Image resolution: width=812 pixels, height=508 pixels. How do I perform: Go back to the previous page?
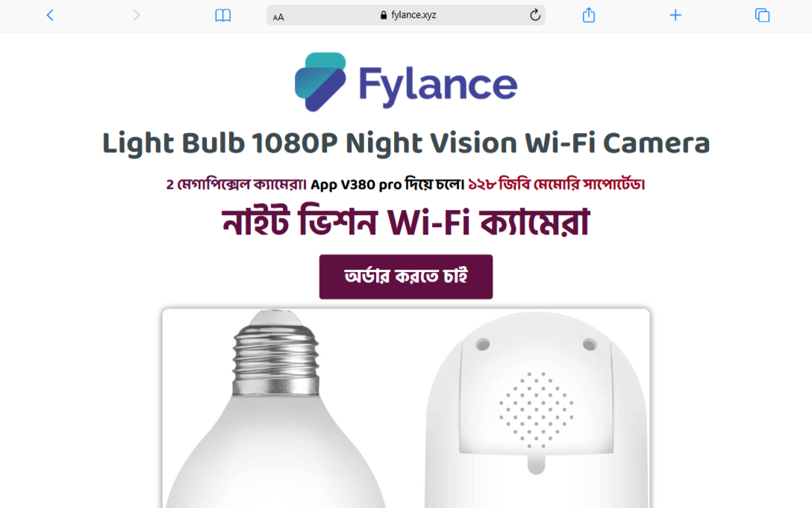click(x=50, y=15)
